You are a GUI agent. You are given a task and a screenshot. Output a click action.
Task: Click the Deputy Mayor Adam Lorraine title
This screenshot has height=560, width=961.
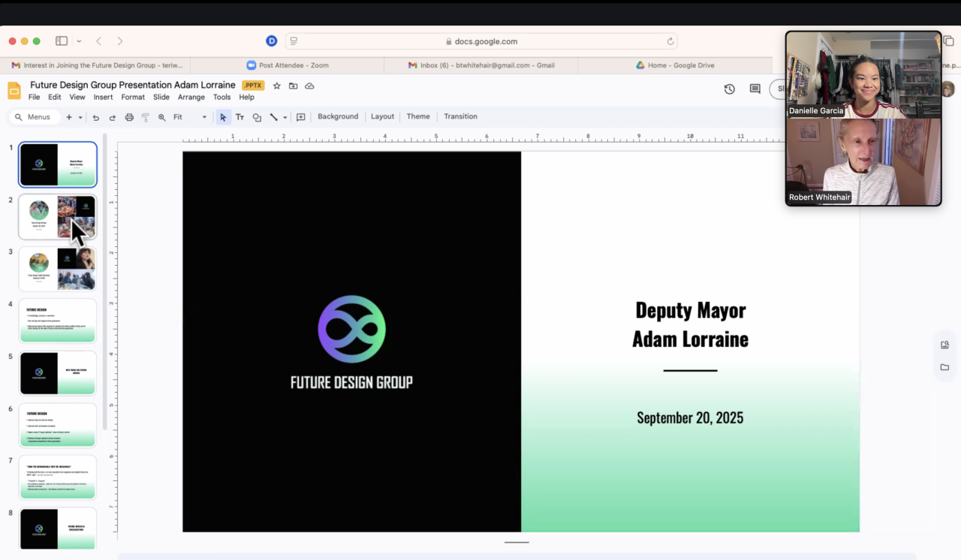coord(690,324)
